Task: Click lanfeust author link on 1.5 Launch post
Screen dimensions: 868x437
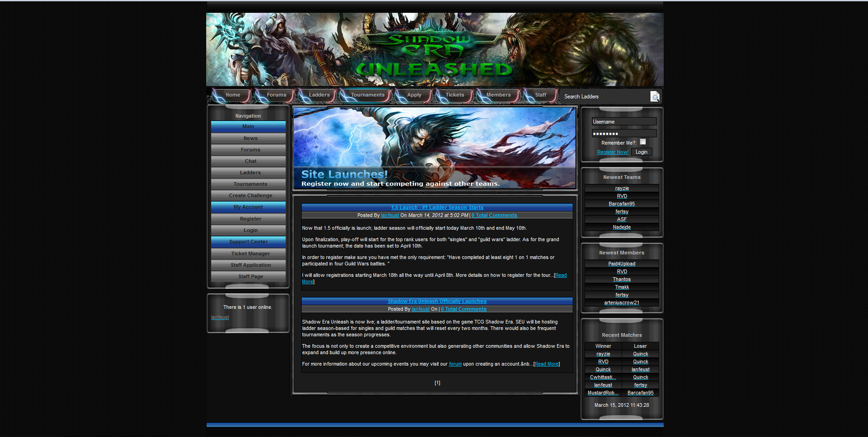Action: [390, 216]
